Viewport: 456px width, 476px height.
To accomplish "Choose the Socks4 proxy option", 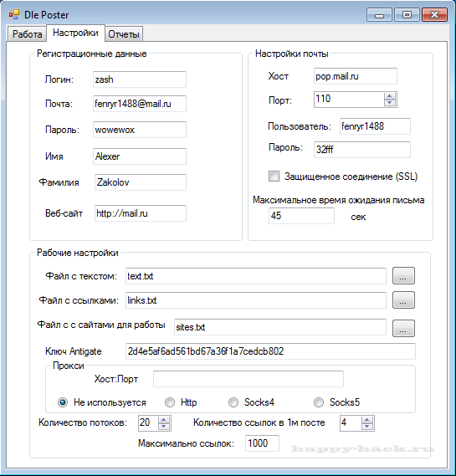I will pos(233,402).
